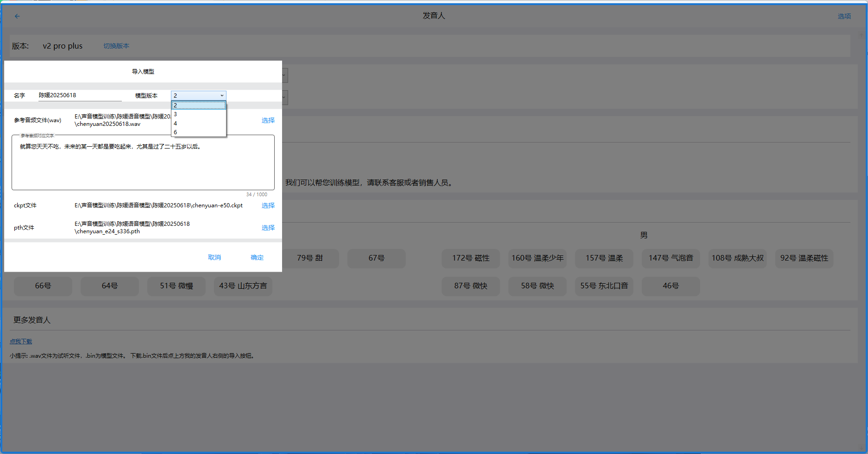Select voice 67号
Image resolution: width=868 pixels, height=454 pixels.
(x=377, y=258)
